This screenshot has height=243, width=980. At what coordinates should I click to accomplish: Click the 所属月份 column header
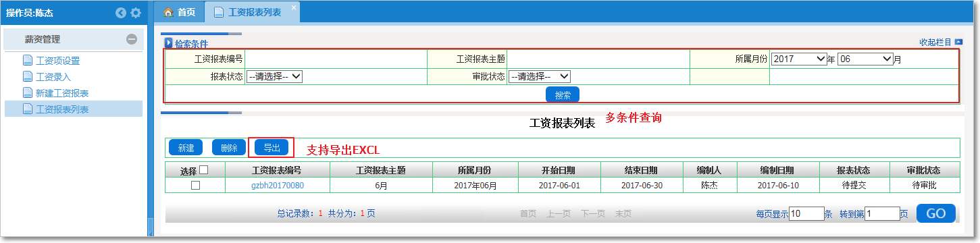point(475,170)
